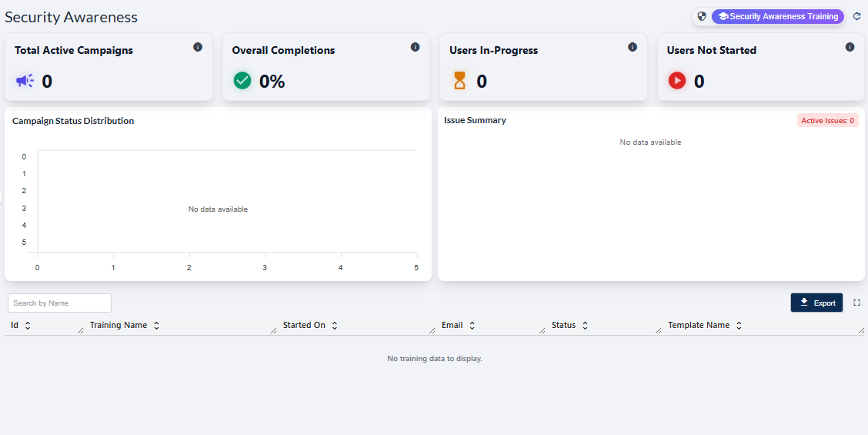
Task: Sort table by Email column
Action: point(472,326)
